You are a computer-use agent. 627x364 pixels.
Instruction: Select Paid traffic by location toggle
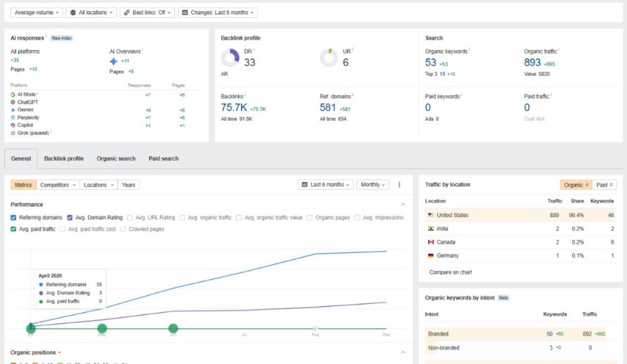click(x=604, y=185)
